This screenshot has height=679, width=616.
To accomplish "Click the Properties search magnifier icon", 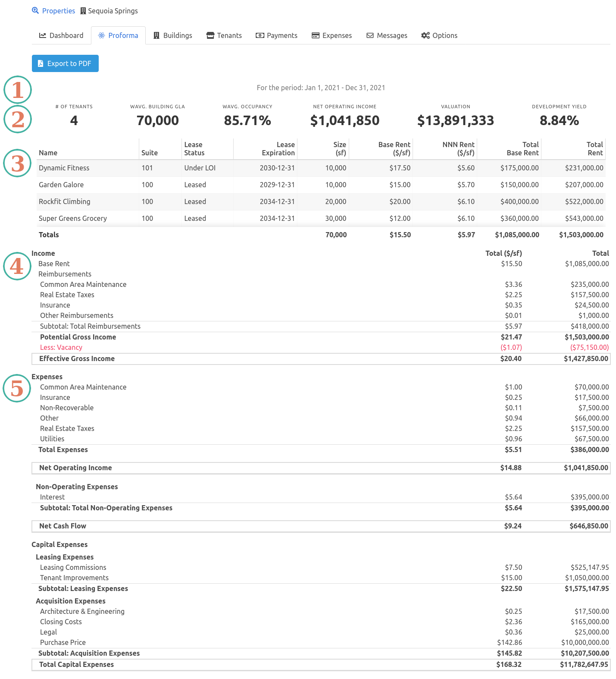I will pyautogui.click(x=35, y=10).
